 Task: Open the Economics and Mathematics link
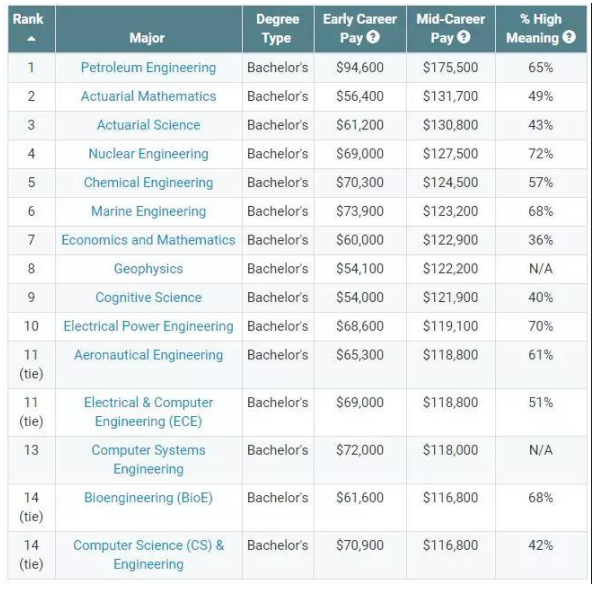148,240
